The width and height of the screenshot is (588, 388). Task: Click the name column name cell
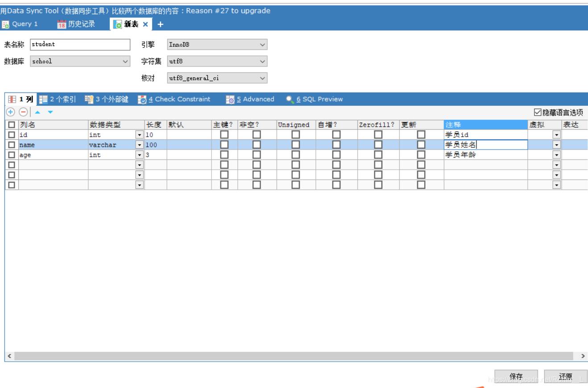(53, 145)
